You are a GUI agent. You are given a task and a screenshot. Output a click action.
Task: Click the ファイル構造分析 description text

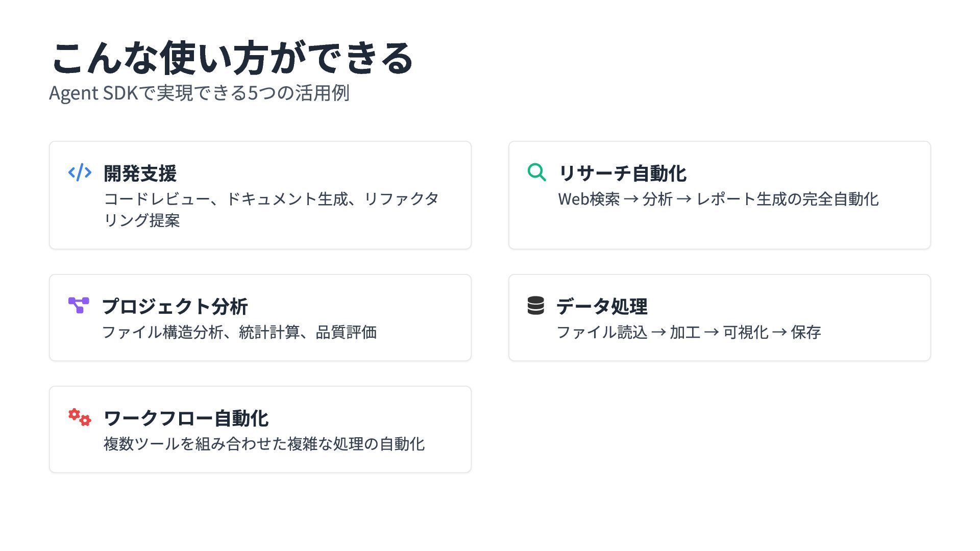pyautogui.click(x=239, y=332)
